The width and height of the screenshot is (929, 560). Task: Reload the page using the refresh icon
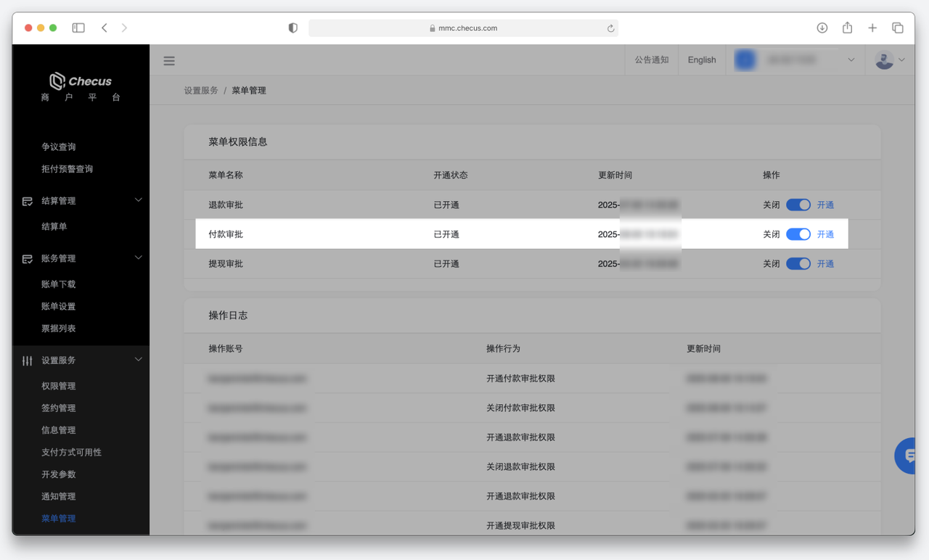click(610, 28)
